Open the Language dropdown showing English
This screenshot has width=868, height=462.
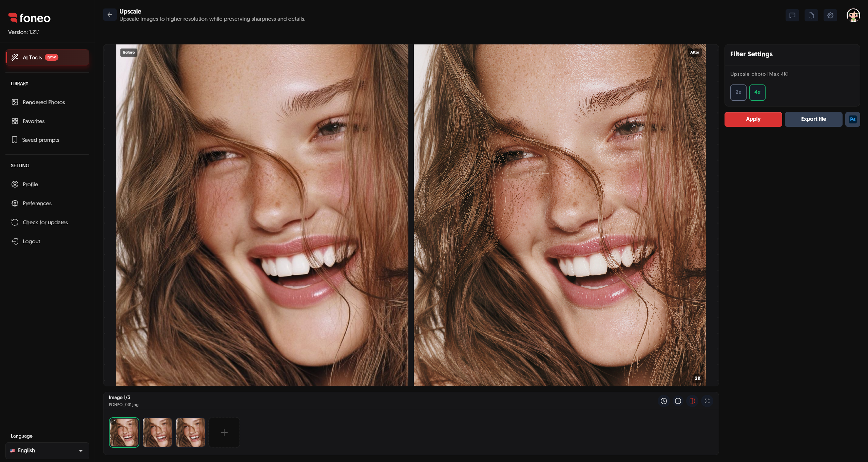coord(47,450)
